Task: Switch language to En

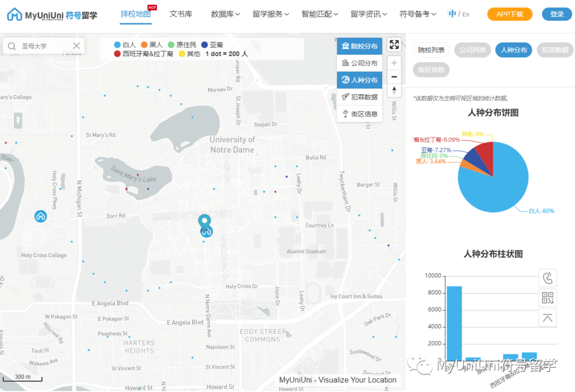Action: point(466,14)
